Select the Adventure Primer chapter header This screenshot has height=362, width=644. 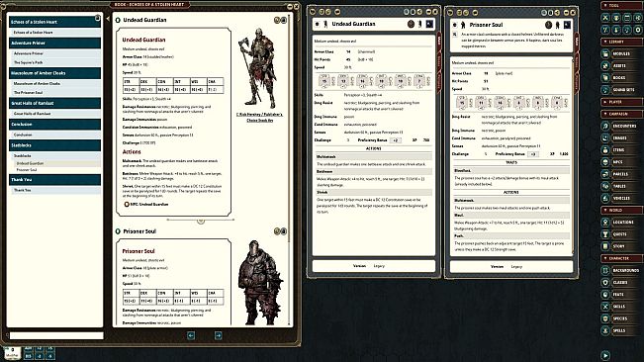[x=54, y=43]
